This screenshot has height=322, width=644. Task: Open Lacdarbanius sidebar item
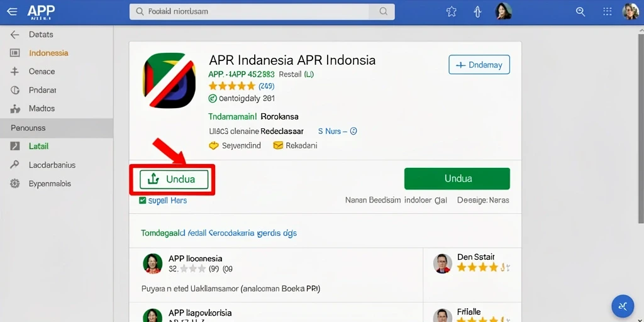pyautogui.click(x=52, y=165)
